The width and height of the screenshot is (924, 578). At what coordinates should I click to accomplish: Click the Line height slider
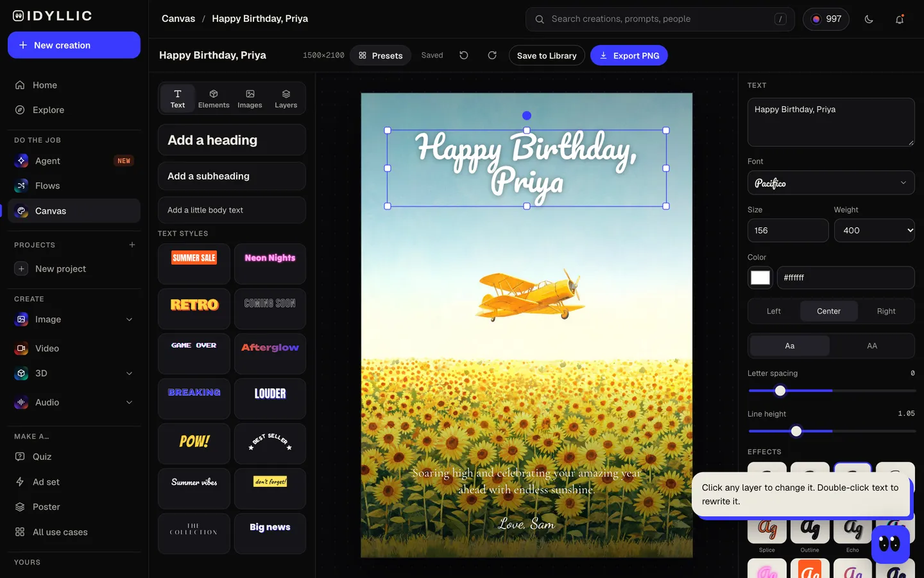pos(832,431)
